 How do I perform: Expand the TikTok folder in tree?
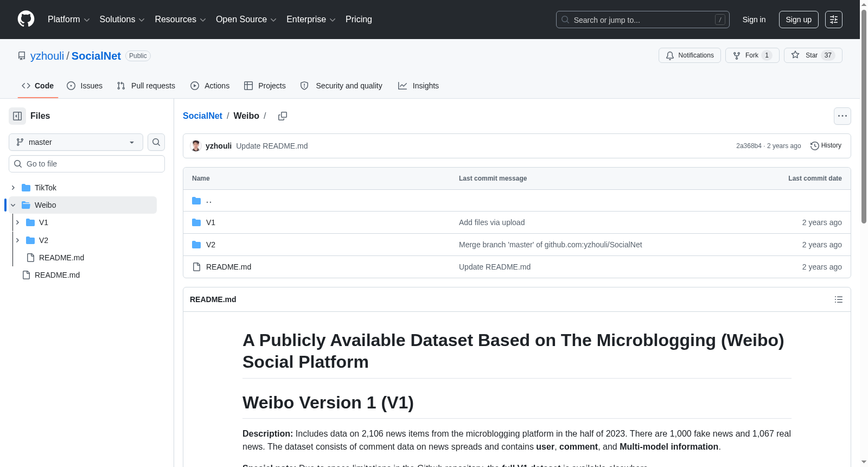[x=13, y=188]
